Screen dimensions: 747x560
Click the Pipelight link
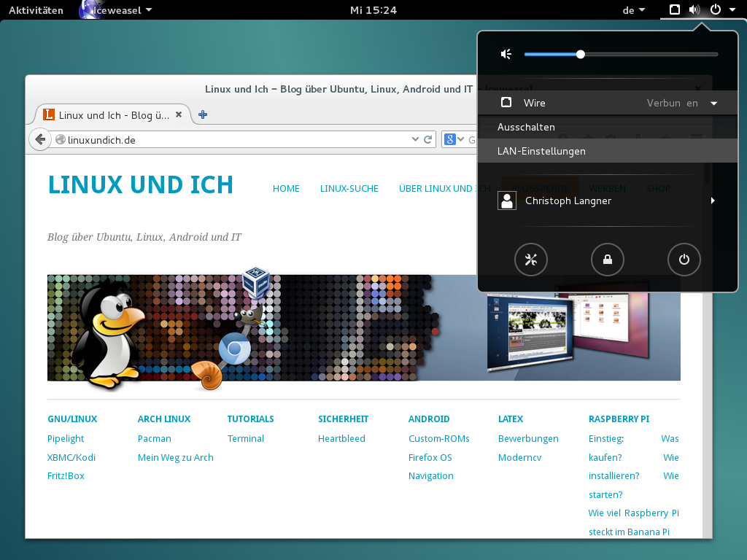point(66,439)
